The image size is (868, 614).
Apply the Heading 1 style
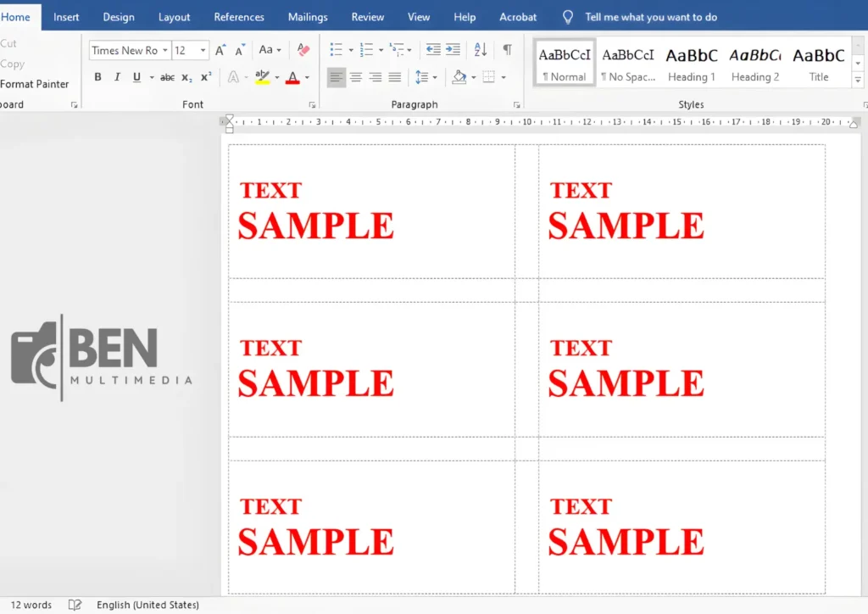[692, 63]
